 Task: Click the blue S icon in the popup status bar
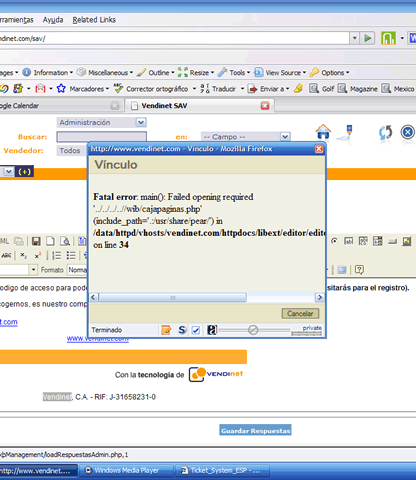click(x=182, y=330)
